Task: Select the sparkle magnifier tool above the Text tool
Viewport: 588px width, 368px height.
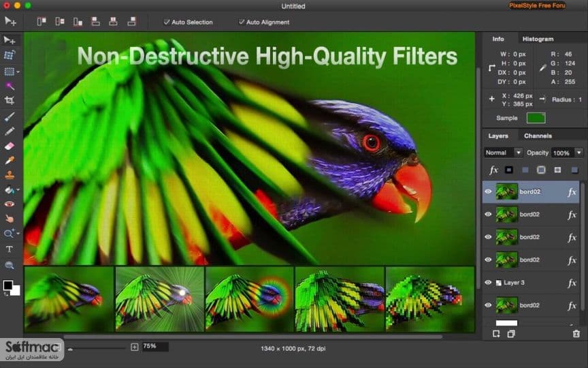Action: tap(9, 234)
